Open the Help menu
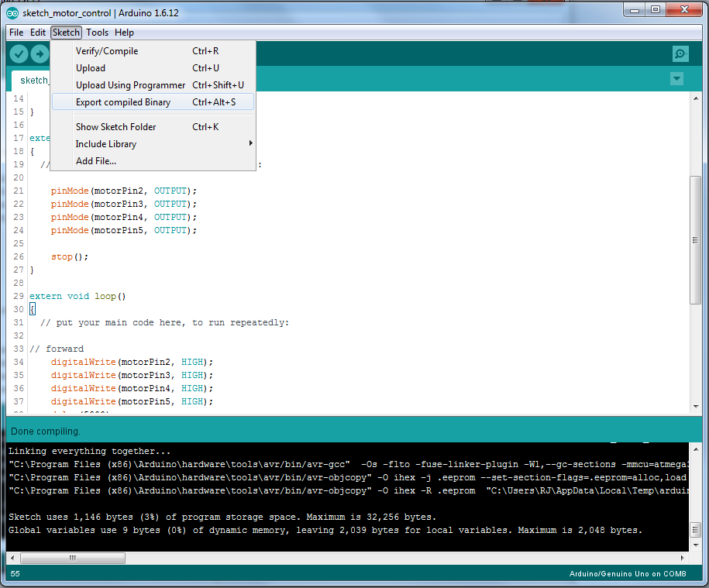Viewport: 709px width, 588px height. [124, 33]
